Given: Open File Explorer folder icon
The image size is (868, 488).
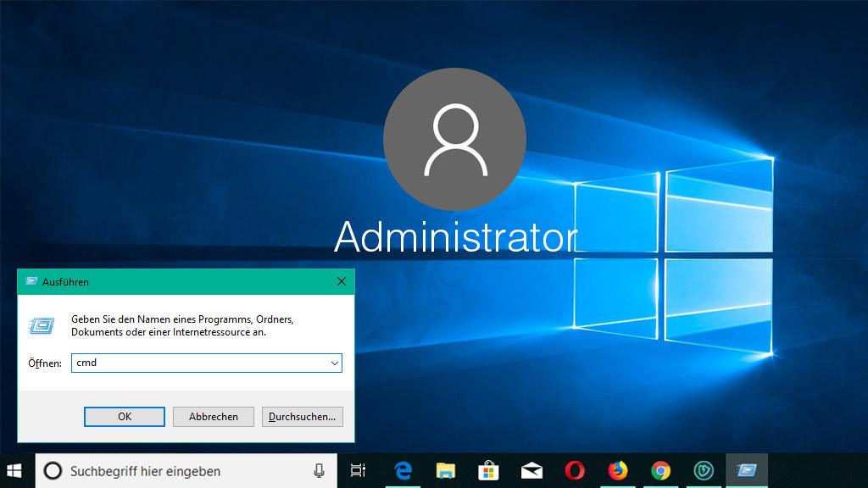Looking at the screenshot, I should click(446, 471).
